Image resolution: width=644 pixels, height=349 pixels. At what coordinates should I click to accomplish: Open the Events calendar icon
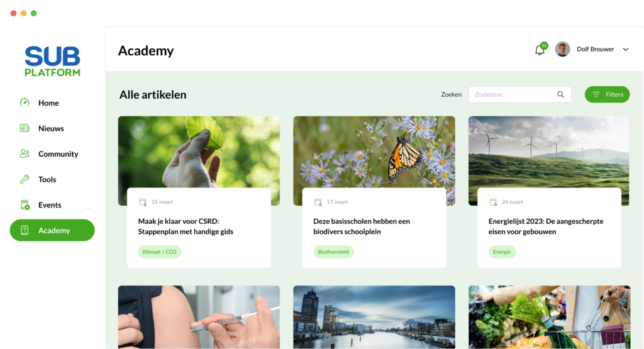(x=25, y=204)
